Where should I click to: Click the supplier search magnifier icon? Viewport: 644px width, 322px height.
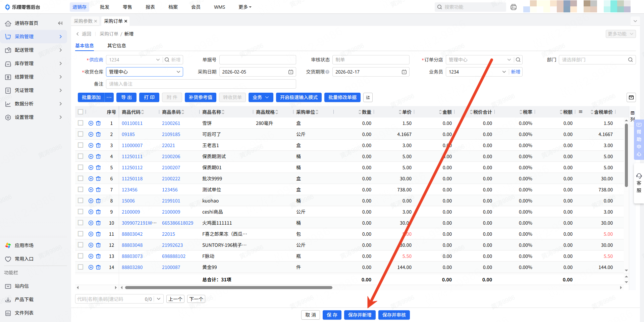(x=167, y=60)
